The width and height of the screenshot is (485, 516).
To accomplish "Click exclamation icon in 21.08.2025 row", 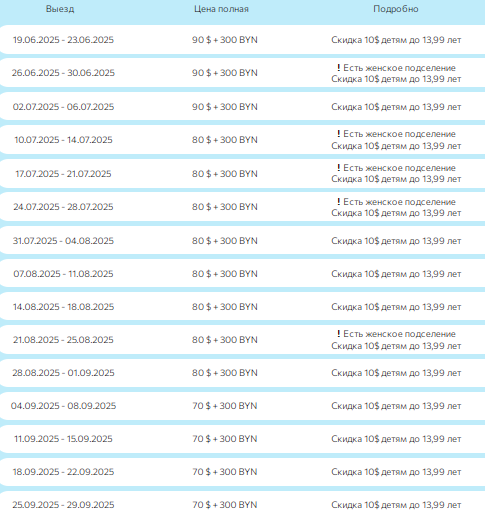I will coord(338,334).
